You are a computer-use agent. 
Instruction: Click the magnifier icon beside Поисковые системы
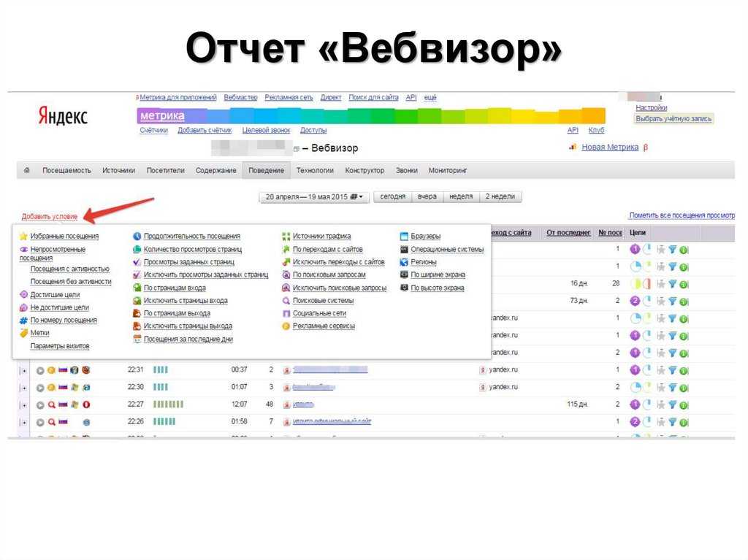pyautogui.click(x=286, y=301)
